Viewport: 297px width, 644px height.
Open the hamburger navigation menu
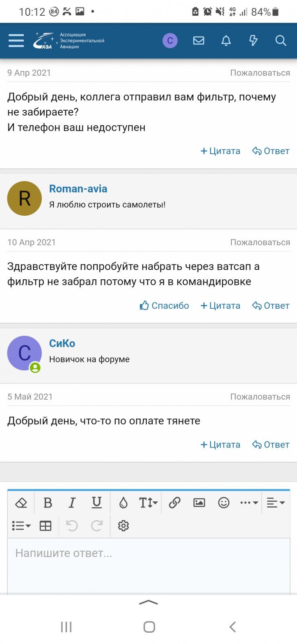pyautogui.click(x=16, y=40)
